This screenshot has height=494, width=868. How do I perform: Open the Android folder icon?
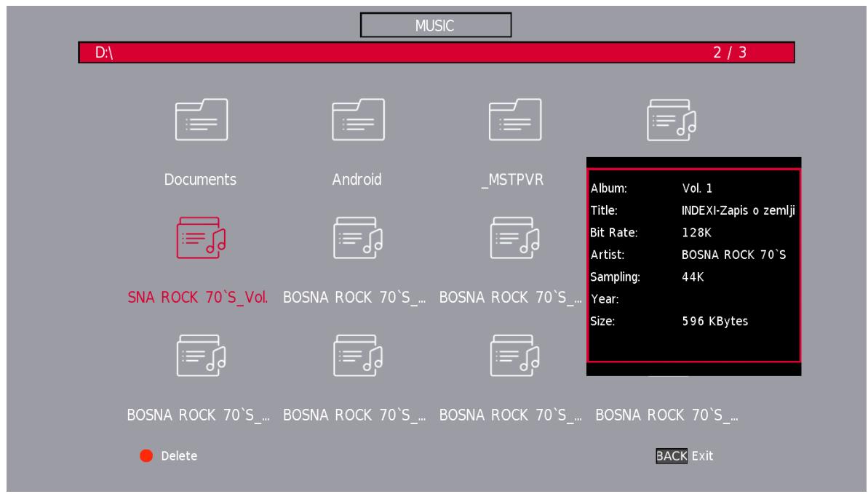pos(357,120)
